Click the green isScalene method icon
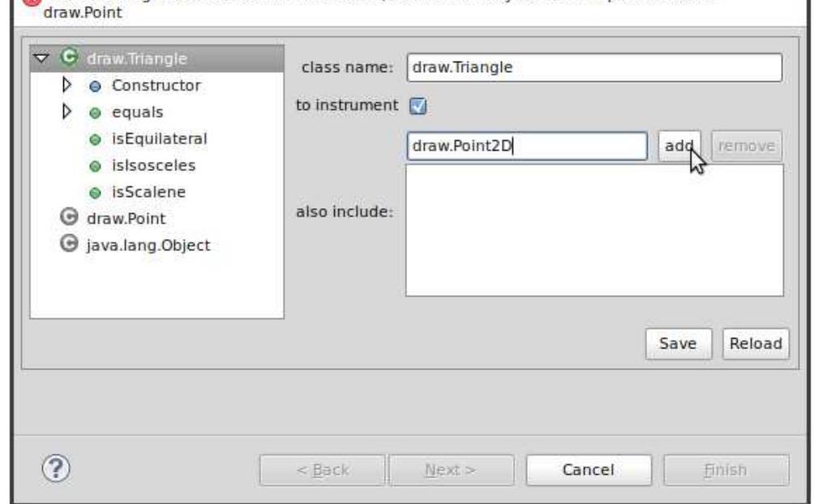814x504 pixels. click(x=95, y=193)
